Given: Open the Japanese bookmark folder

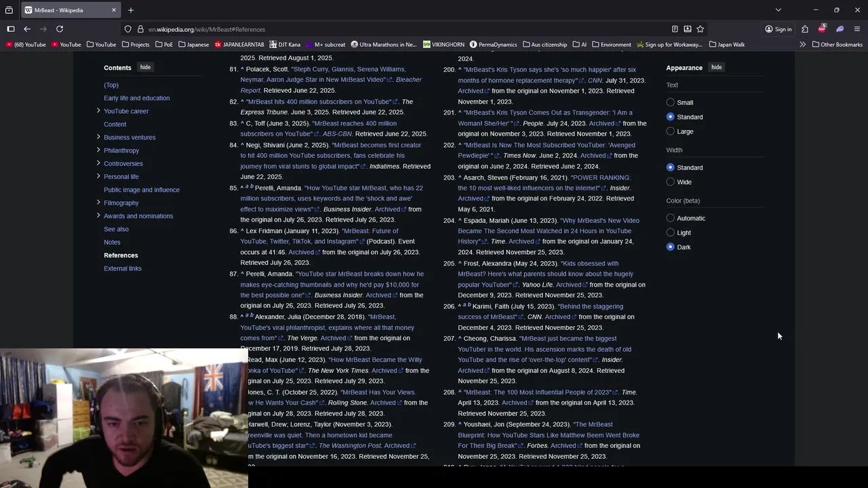Looking at the screenshot, I should coord(193,45).
